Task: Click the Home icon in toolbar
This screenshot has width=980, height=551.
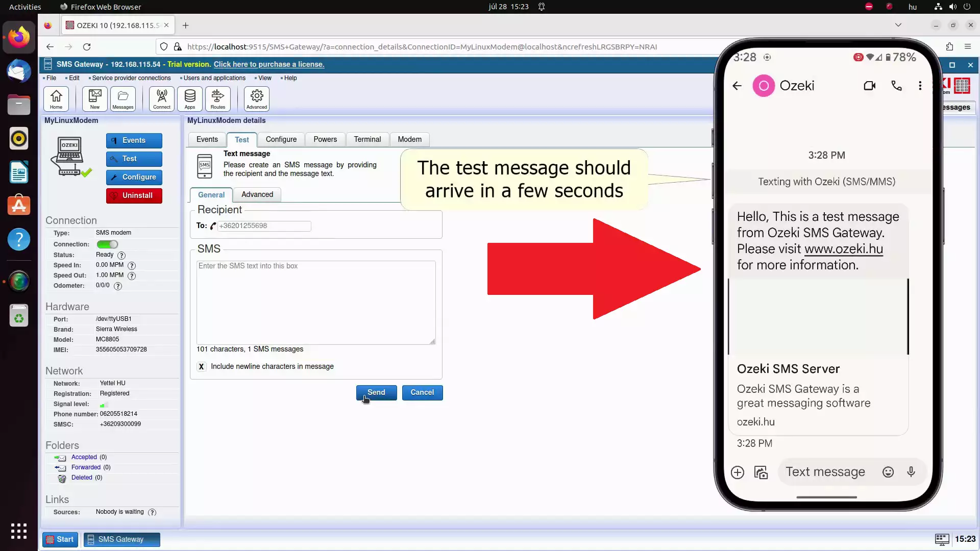Action: (x=56, y=98)
